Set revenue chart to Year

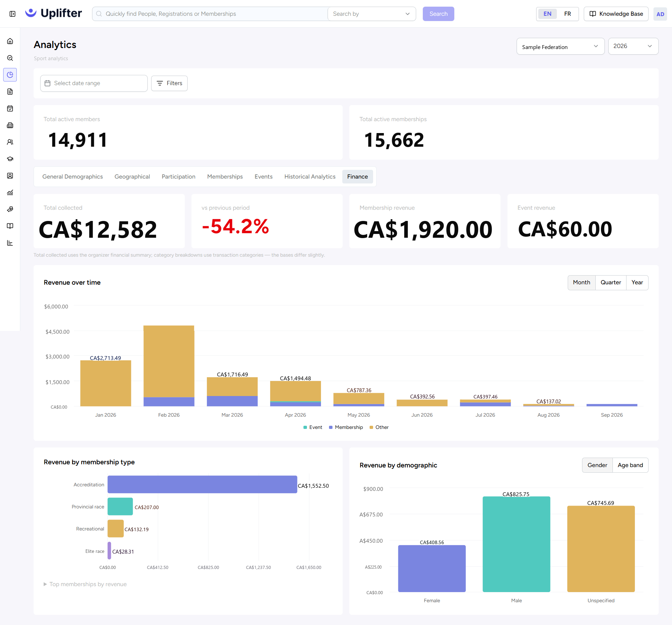pyautogui.click(x=637, y=283)
